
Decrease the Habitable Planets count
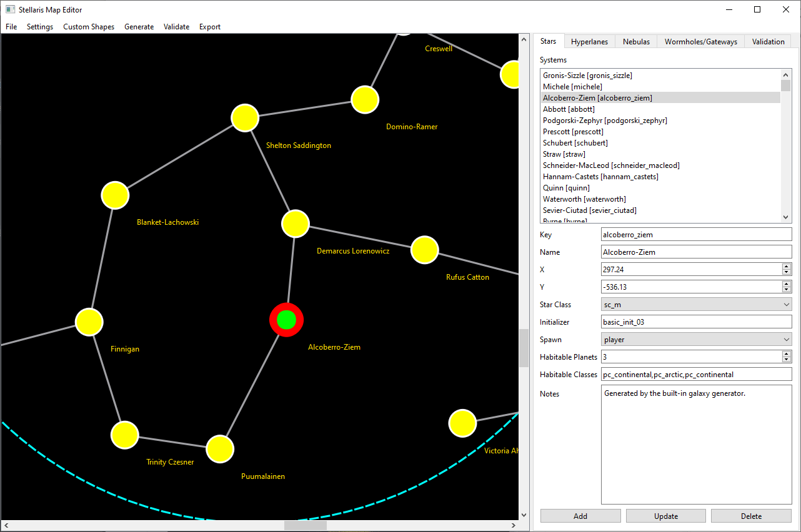787,360
